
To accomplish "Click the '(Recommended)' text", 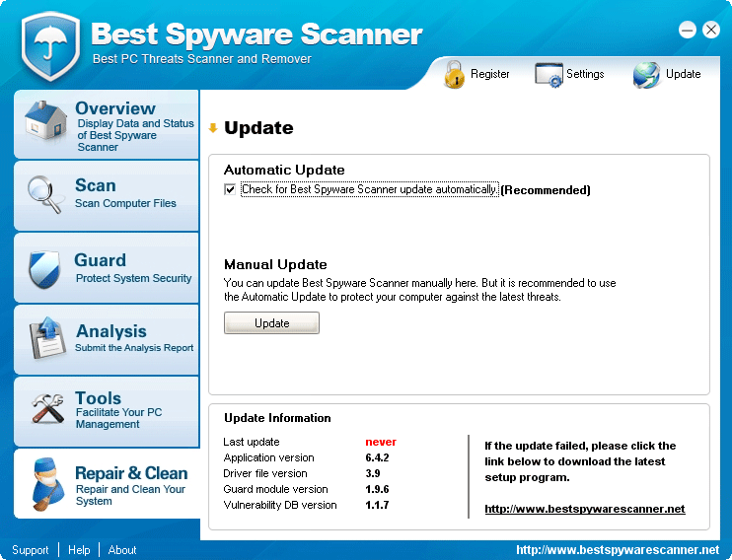I will [x=546, y=190].
